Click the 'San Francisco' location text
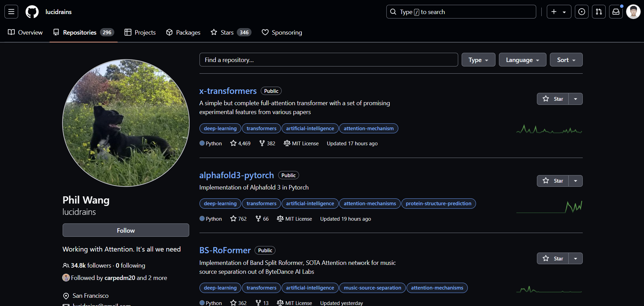The width and height of the screenshot is (644, 306). pyautogui.click(x=91, y=296)
